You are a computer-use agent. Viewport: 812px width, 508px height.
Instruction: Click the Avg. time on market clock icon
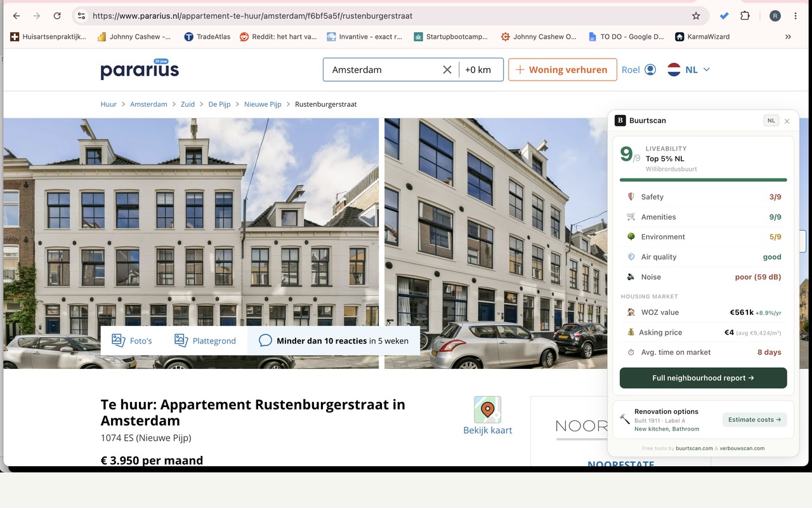coord(631,352)
